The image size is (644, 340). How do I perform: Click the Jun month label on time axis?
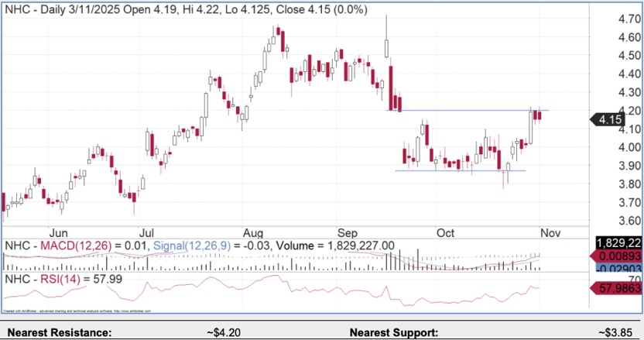[58, 231]
